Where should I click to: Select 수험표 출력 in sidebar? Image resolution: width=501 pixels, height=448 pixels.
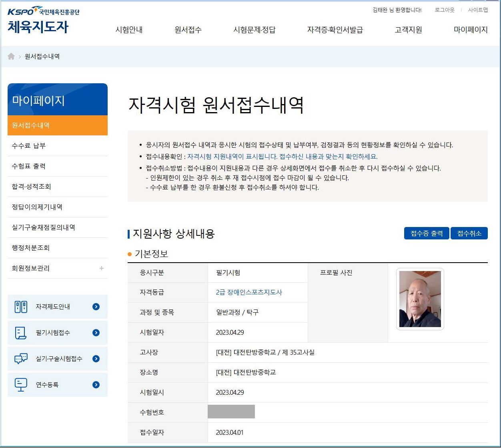click(x=29, y=166)
